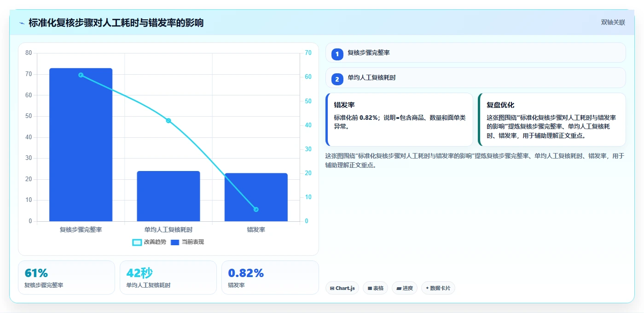The width and height of the screenshot is (644, 313).
Task: Select list item 复核步骤完整率 numbered 1
Action: point(476,53)
